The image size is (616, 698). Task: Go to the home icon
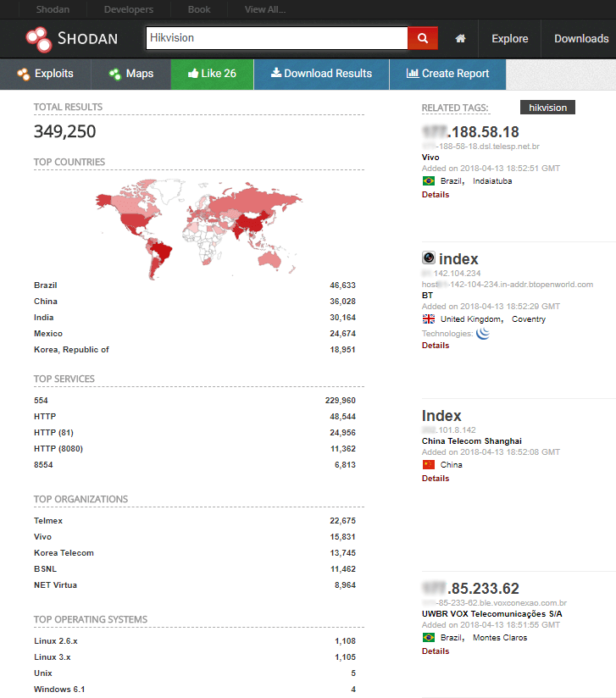(x=461, y=39)
